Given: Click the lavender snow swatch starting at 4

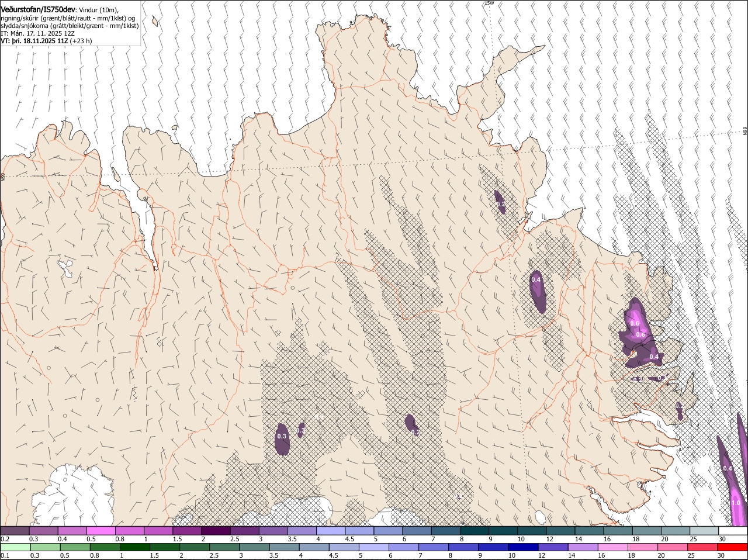Looking at the screenshot, I should (331, 530).
